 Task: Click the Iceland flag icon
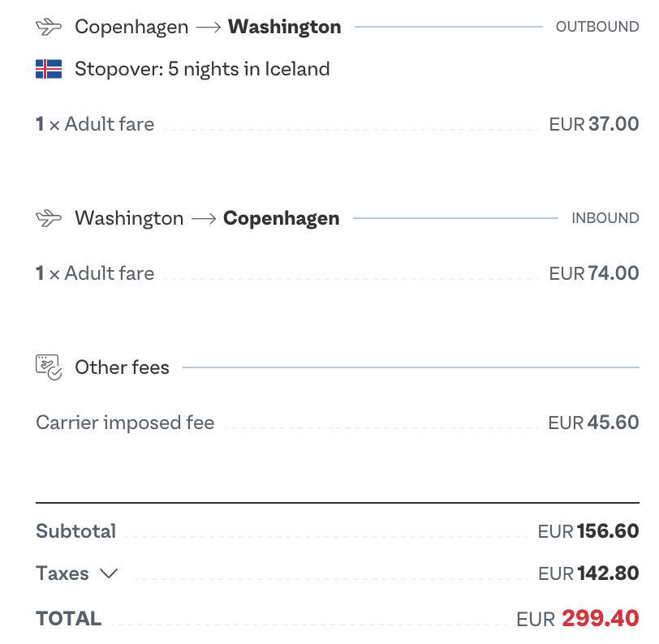tap(49, 69)
